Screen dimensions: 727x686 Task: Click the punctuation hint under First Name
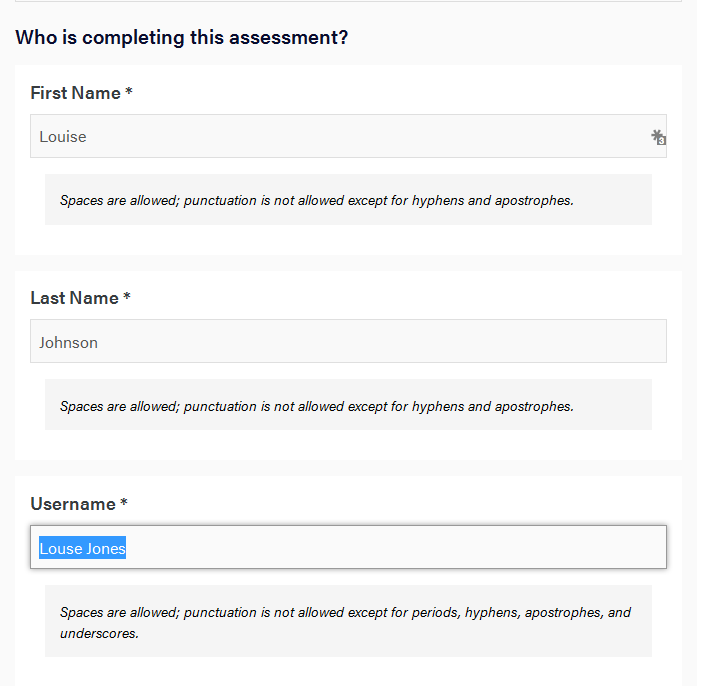pos(317,201)
